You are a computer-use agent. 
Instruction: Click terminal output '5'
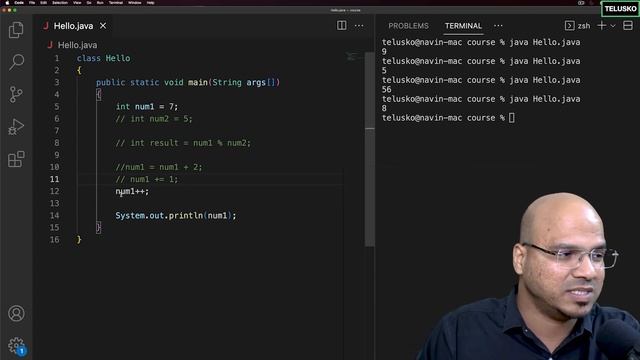coord(384,70)
